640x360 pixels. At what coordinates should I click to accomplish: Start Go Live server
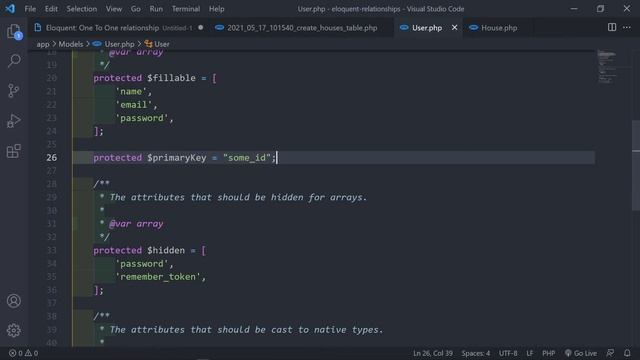coord(580,353)
